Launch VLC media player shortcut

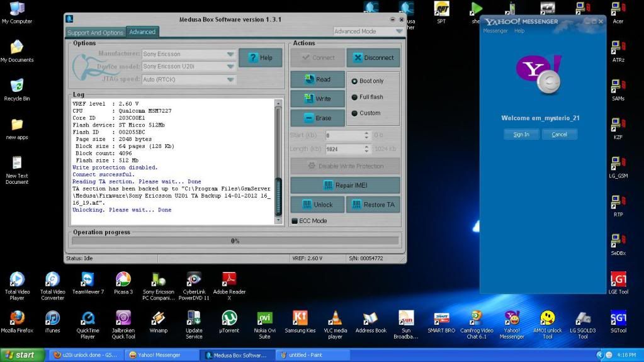[x=336, y=325]
